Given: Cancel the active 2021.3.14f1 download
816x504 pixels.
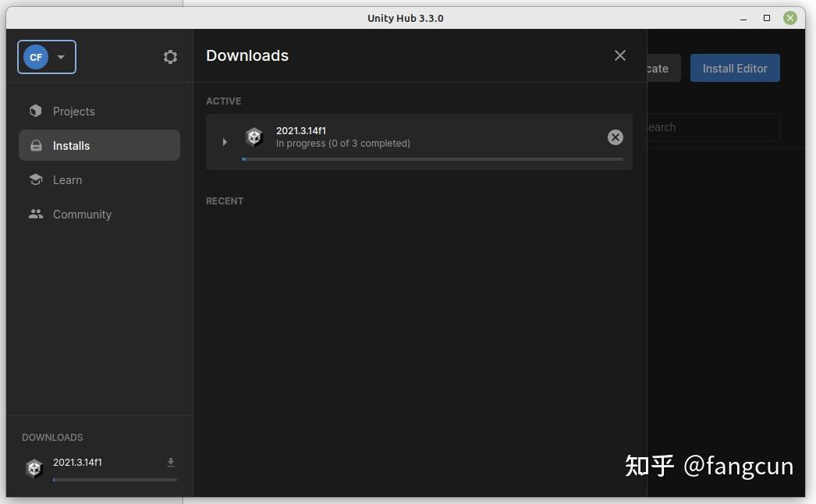Looking at the screenshot, I should click(x=615, y=137).
